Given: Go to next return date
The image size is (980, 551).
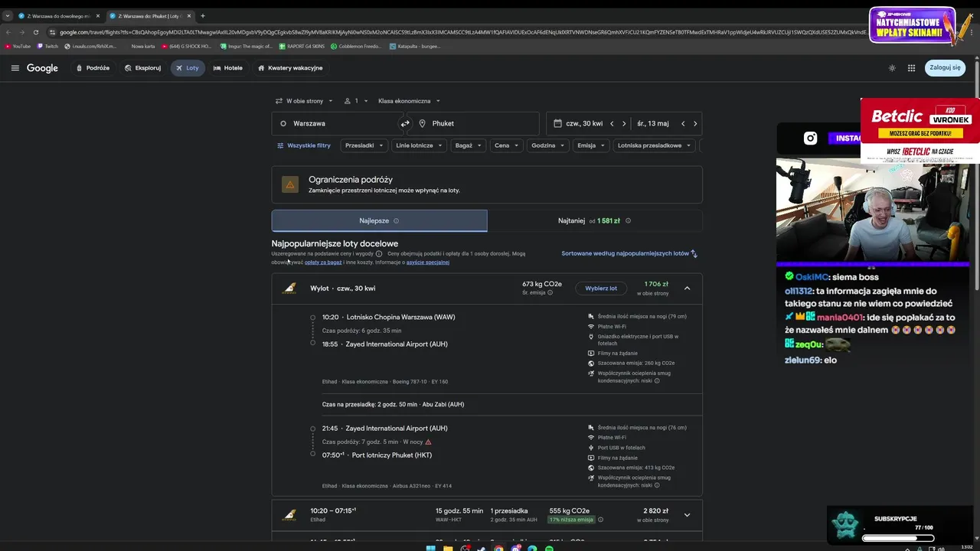Looking at the screenshot, I should (x=695, y=123).
